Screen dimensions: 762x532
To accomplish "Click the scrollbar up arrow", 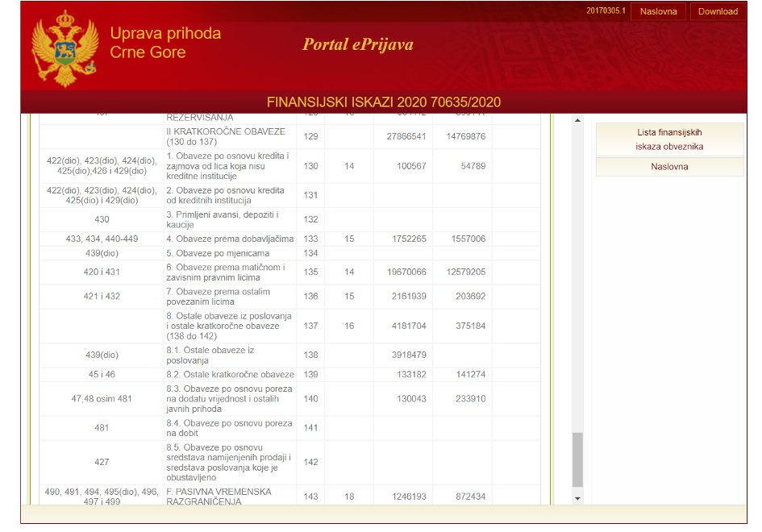I will click(577, 120).
